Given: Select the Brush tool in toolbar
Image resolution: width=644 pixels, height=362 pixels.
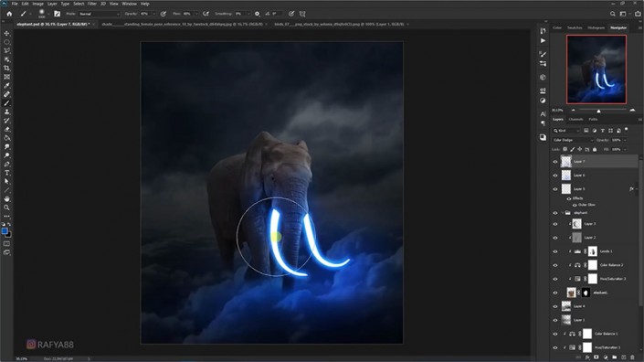Looking at the screenshot, I should 6,103.
